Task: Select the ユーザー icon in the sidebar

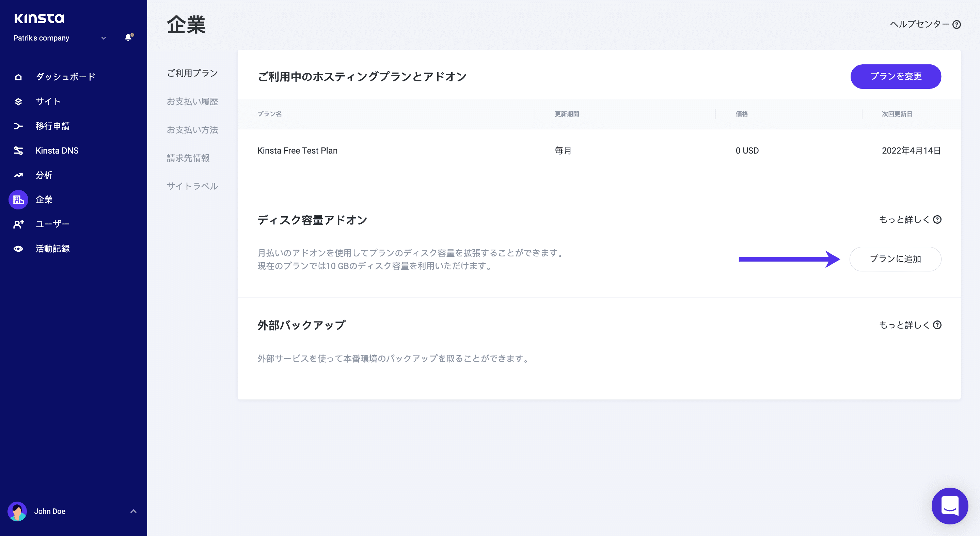Action: point(18,224)
